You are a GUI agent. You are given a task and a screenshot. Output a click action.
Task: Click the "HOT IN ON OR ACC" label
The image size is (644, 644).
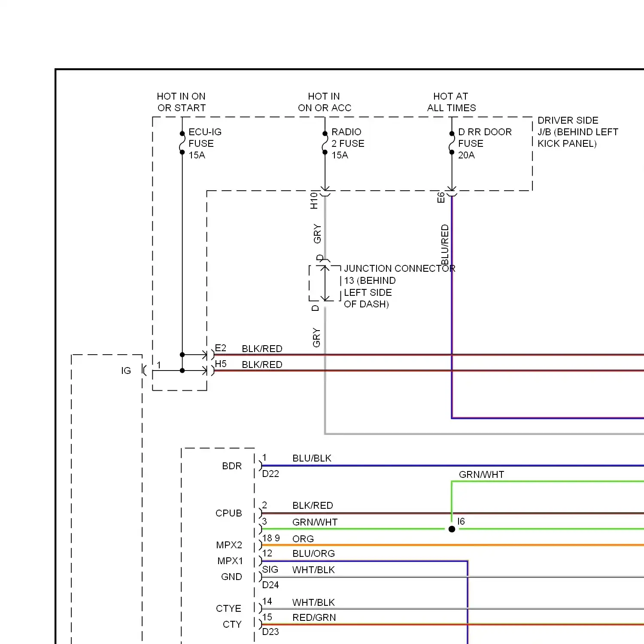click(x=325, y=102)
